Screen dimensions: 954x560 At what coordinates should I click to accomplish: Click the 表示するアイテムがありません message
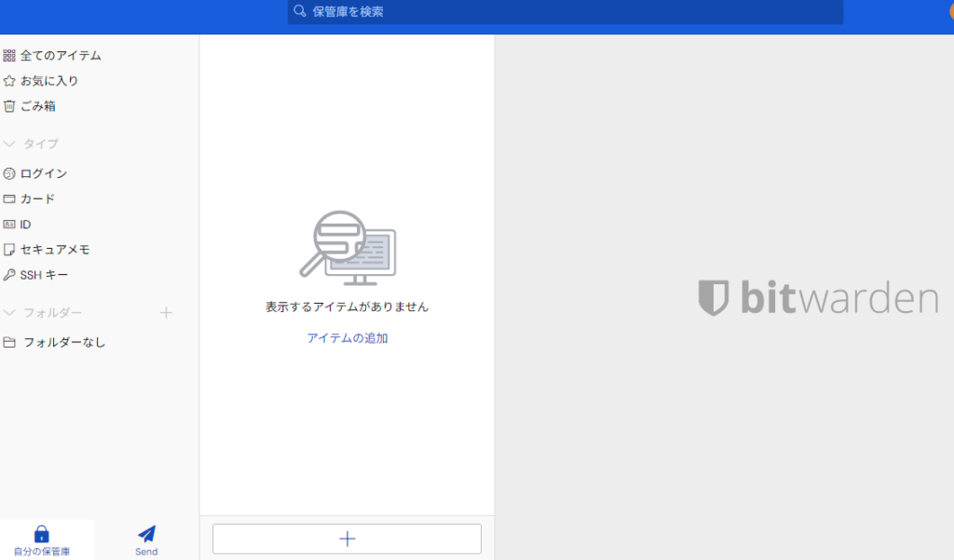(348, 307)
